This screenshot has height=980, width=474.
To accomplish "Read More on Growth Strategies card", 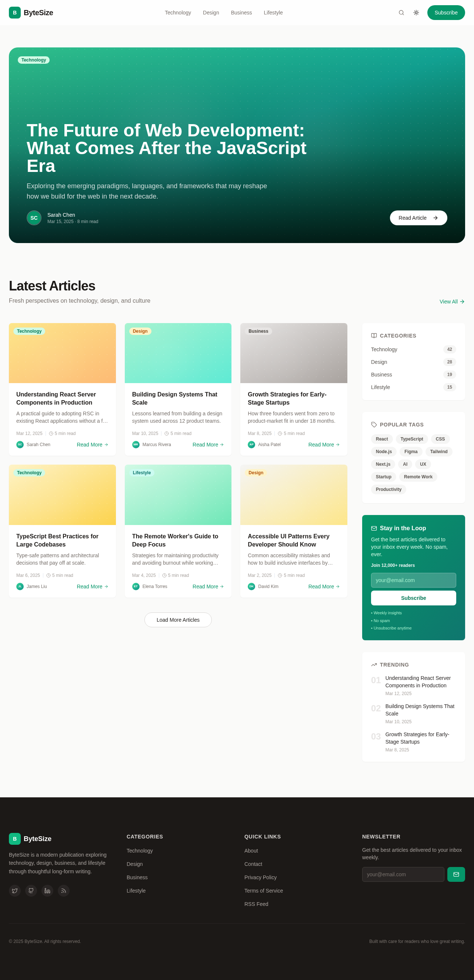I will click(324, 445).
